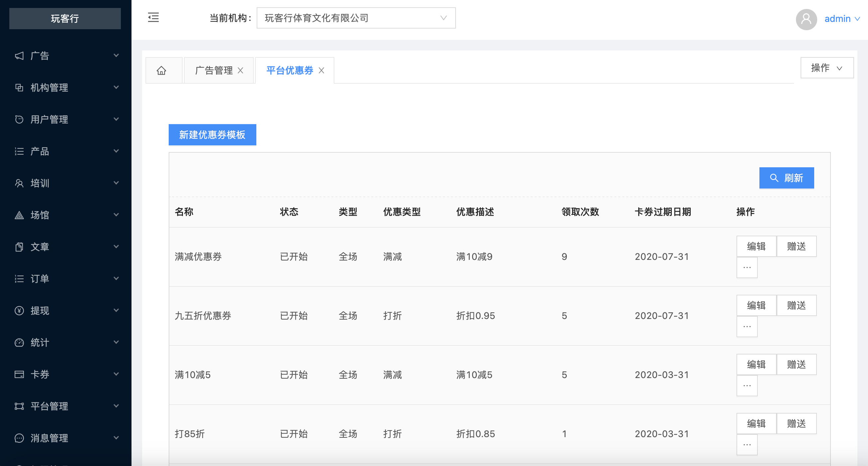This screenshot has width=868, height=466.
Task: Click the 用户管理 sidebar icon
Action: pos(19,119)
